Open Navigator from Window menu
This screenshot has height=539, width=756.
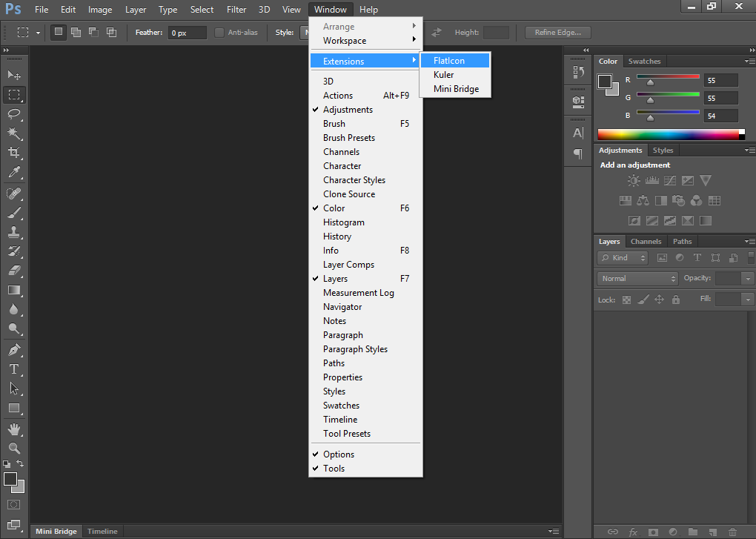(x=366, y=307)
